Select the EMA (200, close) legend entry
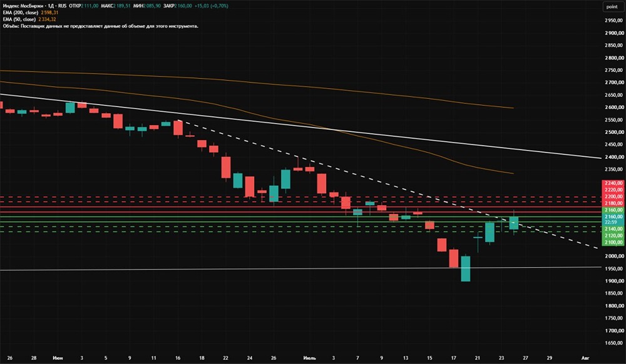 click(30, 13)
